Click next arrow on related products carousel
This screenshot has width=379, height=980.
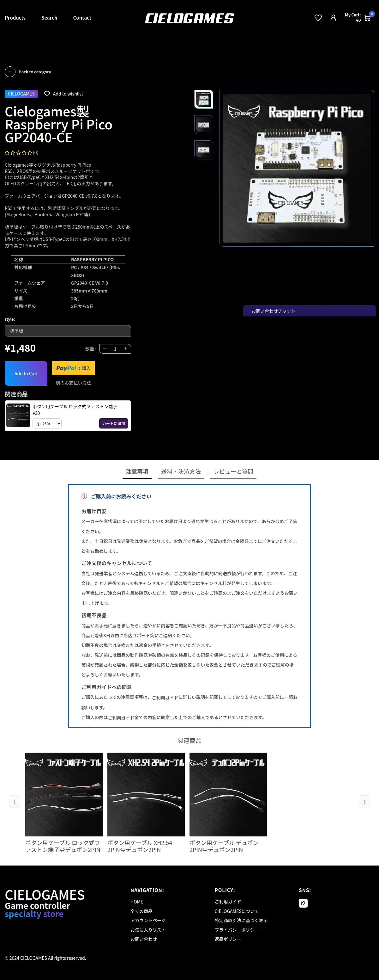[364, 802]
